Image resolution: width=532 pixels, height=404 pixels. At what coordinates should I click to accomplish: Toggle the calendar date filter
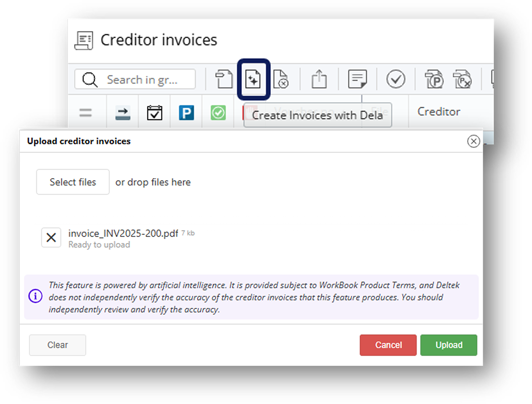coord(154,112)
